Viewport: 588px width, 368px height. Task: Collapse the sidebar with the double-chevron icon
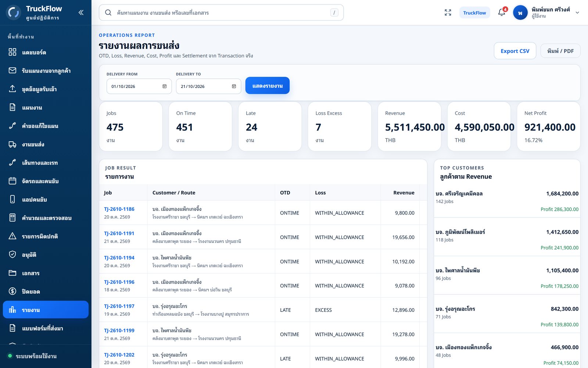(x=81, y=13)
